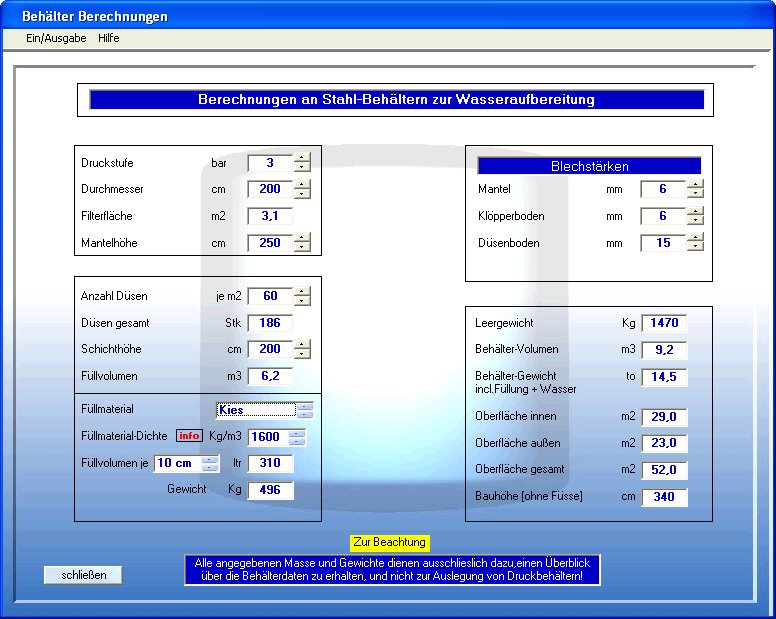776x619 pixels.
Task: Open the Füllmaterial Kies selection box
Action: click(256, 409)
